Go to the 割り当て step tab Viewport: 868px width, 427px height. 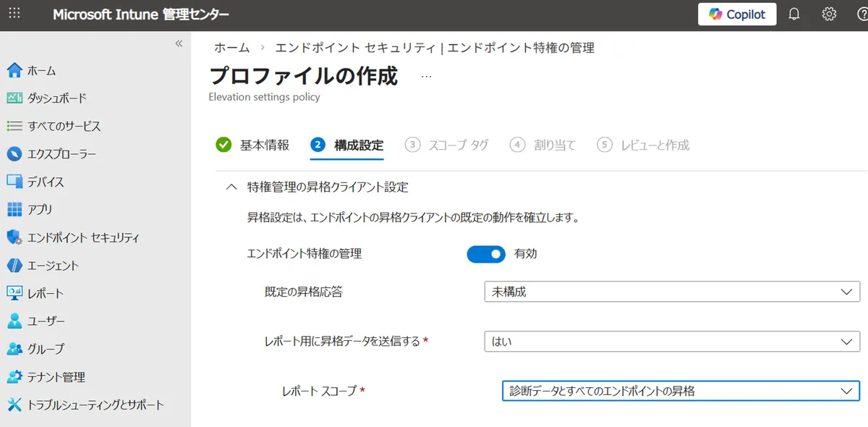point(542,145)
